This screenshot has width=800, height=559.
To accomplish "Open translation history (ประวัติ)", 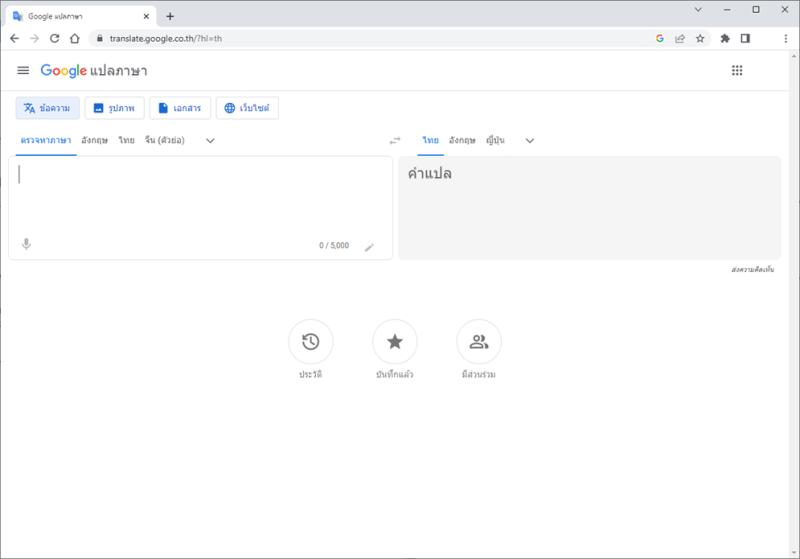I will coord(310,342).
